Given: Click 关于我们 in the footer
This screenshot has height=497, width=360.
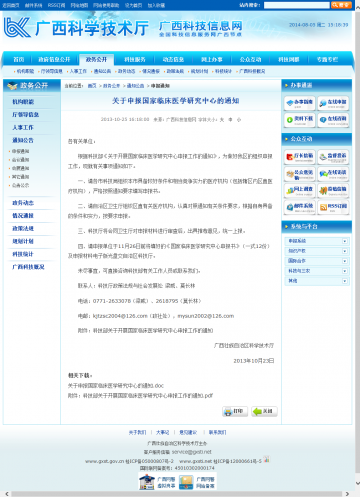Looking at the screenshot, I should pos(137,432).
